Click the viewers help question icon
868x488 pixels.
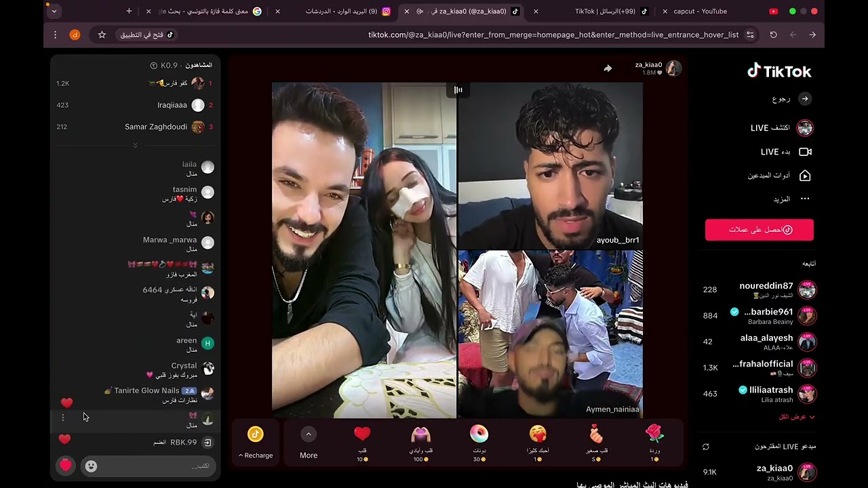click(x=154, y=65)
